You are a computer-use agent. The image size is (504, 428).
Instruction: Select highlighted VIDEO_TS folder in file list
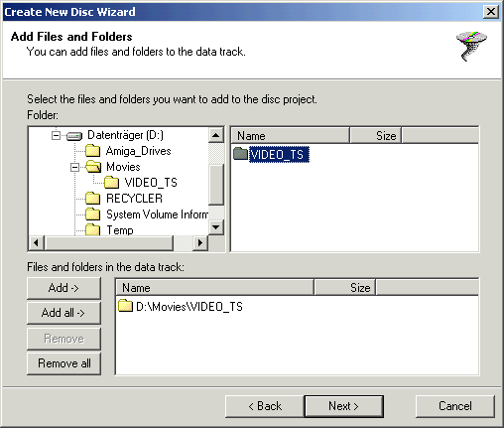tap(271, 154)
